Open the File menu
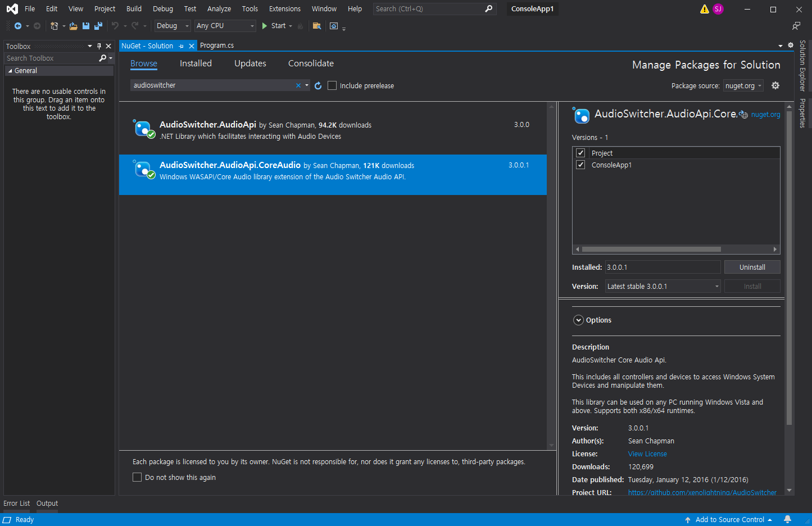 [30, 9]
